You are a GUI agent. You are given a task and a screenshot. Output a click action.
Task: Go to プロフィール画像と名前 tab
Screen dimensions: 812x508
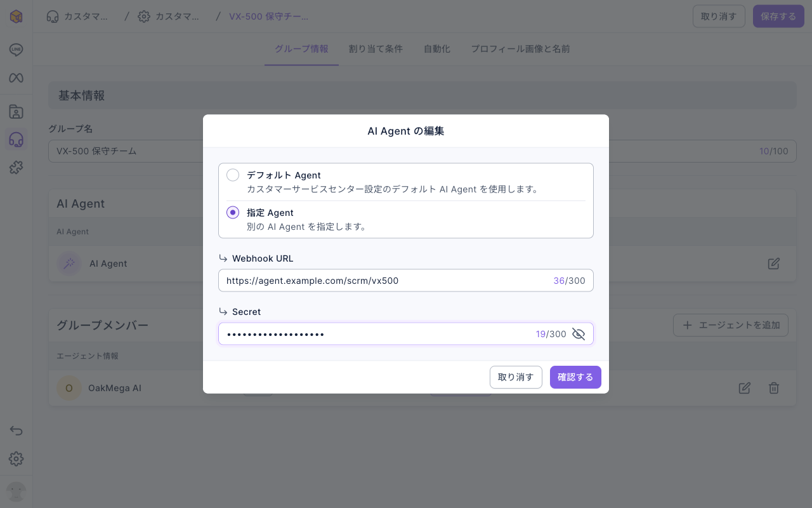520,49
